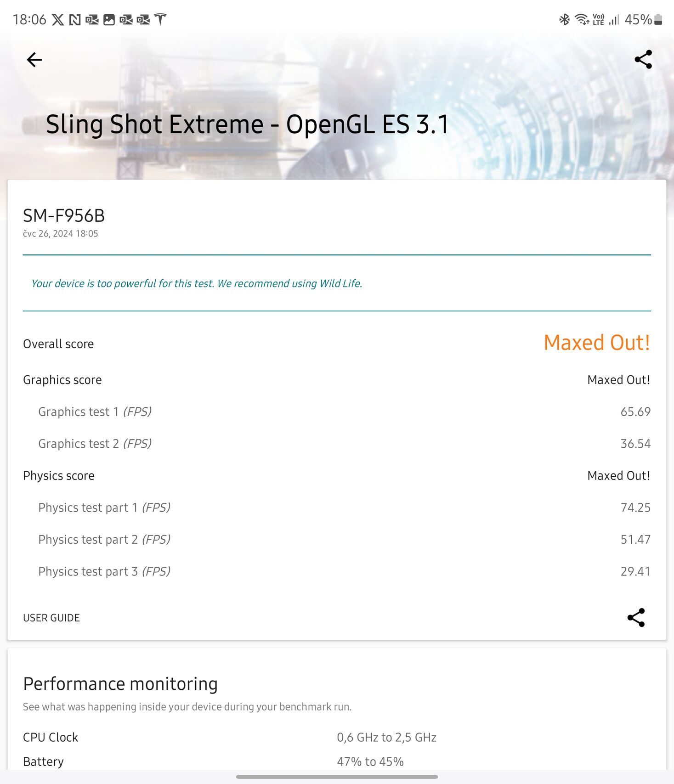Tap the Sling Shot Extreme title
The width and height of the screenshot is (674, 784).
click(x=247, y=124)
